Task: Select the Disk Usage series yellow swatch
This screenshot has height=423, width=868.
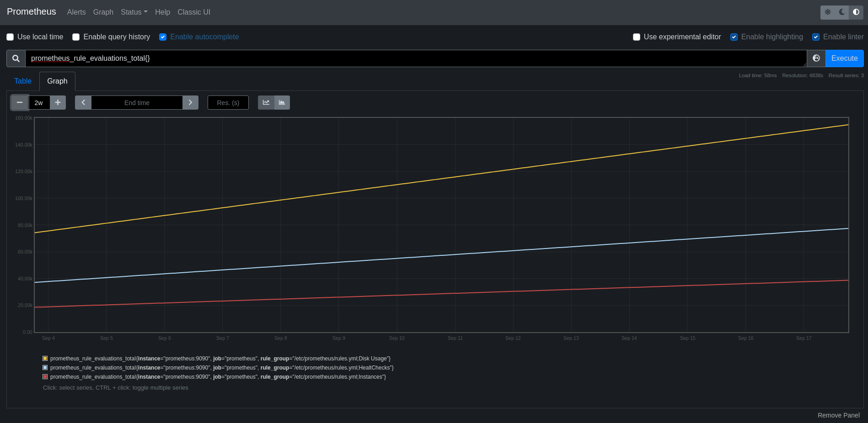Action: click(x=45, y=359)
